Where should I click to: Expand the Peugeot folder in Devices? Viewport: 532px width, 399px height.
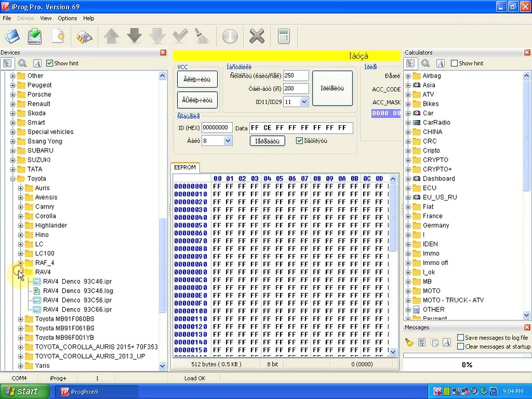click(x=13, y=85)
